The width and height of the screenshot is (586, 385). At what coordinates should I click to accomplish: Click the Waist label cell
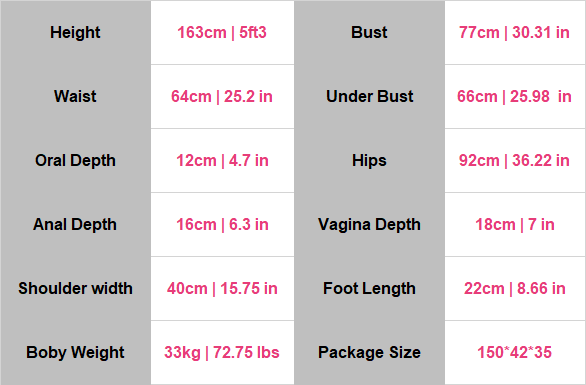coord(75,96)
